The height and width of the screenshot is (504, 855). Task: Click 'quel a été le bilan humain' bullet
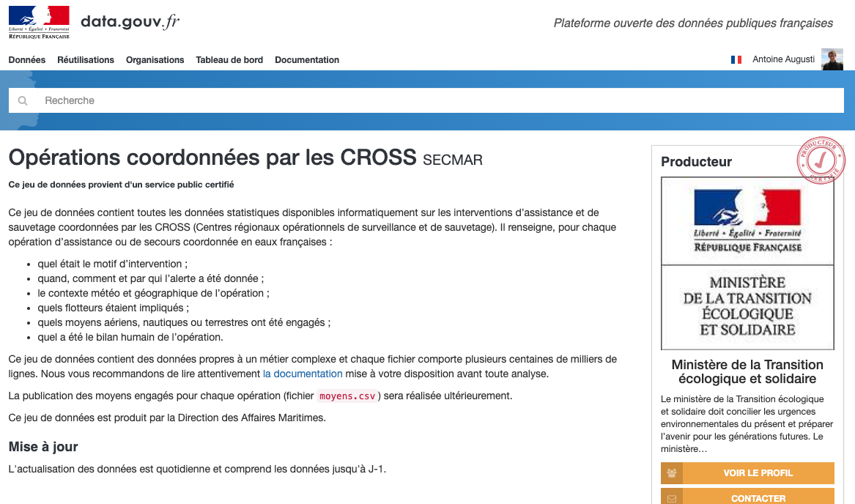(130, 338)
